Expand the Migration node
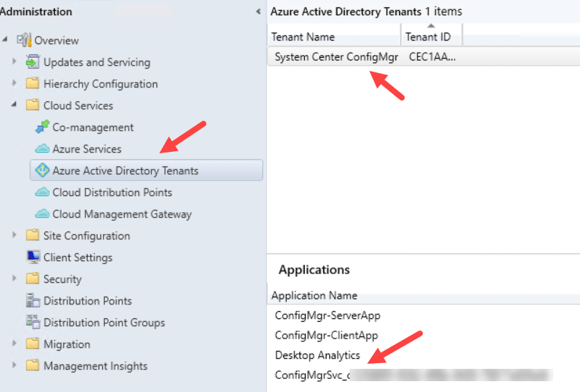Screen dimensions: 580x392 point(14,344)
